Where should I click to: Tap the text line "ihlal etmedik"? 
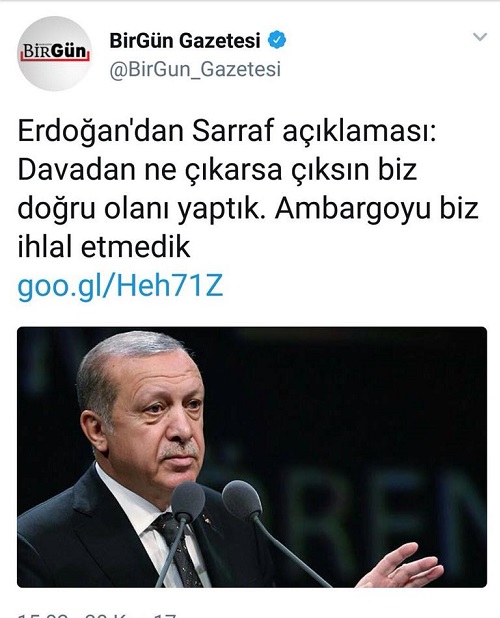point(104,247)
